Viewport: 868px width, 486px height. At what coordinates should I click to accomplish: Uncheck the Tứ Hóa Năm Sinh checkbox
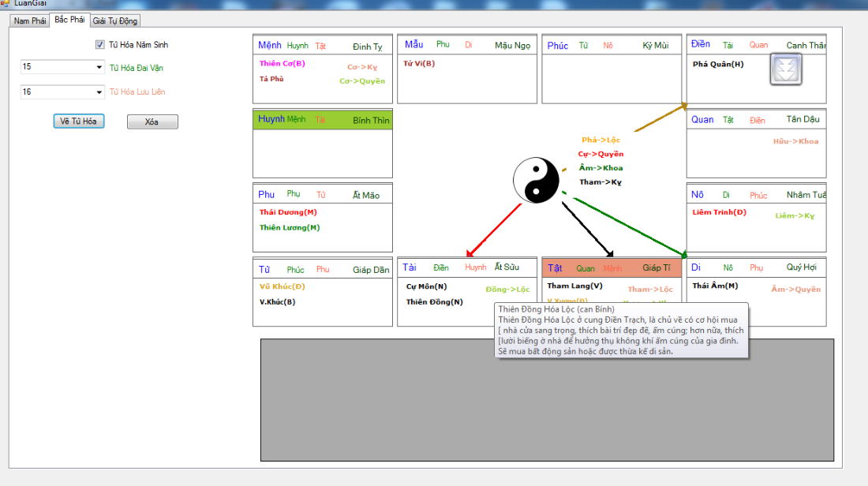[x=99, y=45]
